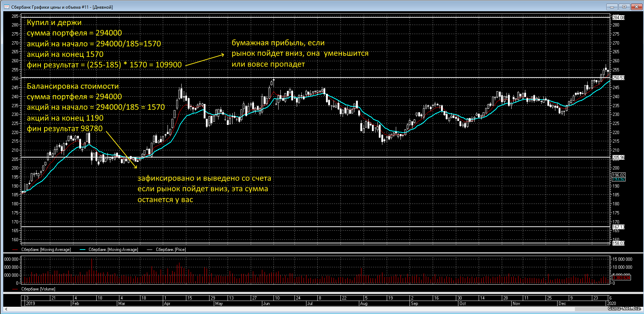
Task: Click the 'Купил и держи' annotation heading
Action: (54, 22)
